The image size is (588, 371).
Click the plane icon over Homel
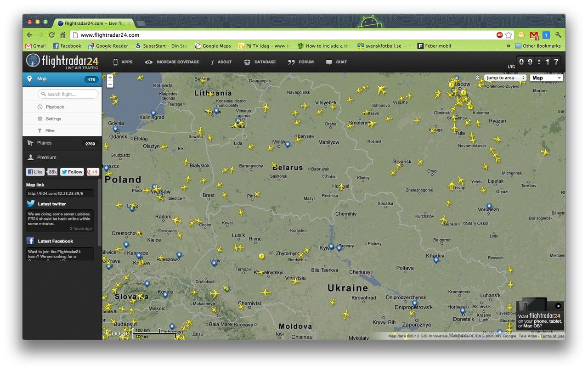coord(341,186)
